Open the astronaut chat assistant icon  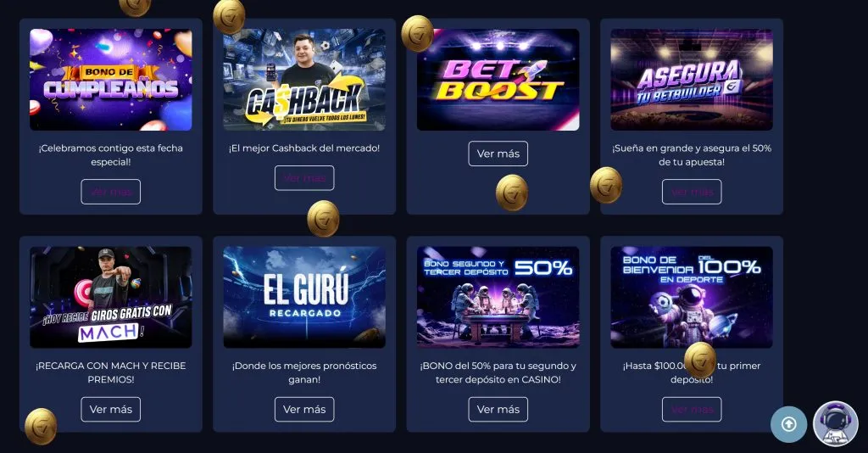(835, 423)
